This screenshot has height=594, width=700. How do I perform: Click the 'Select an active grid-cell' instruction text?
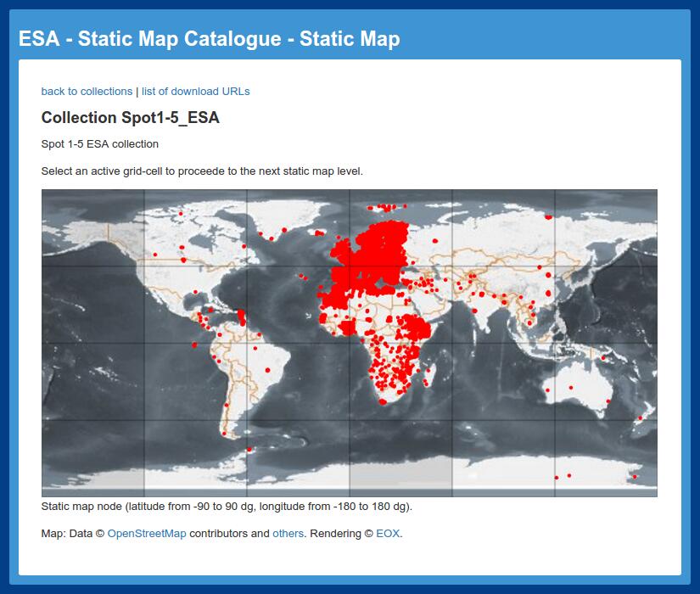click(x=202, y=171)
